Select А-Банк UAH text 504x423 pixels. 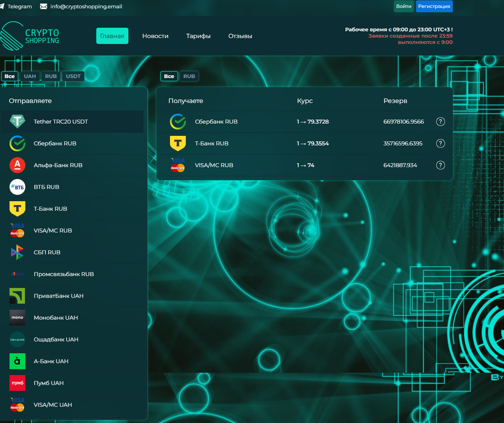tap(51, 361)
